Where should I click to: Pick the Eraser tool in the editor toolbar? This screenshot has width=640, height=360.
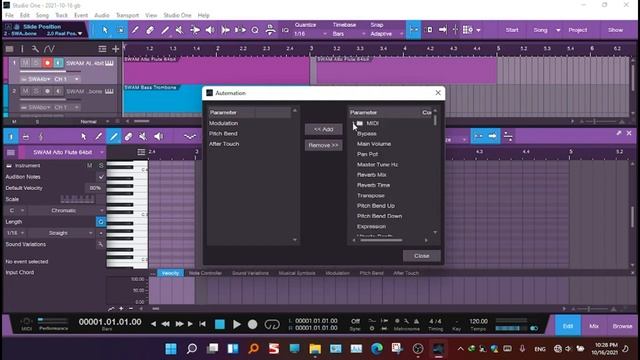click(x=128, y=136)
